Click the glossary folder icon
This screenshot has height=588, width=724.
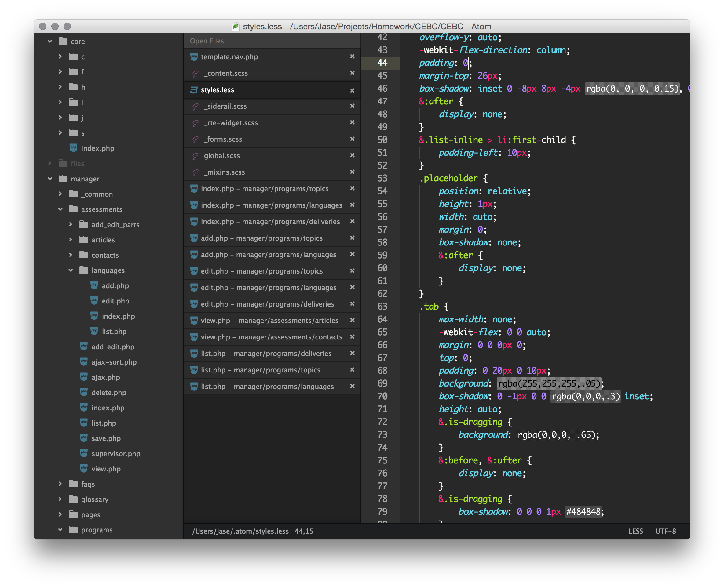[73, 499]
